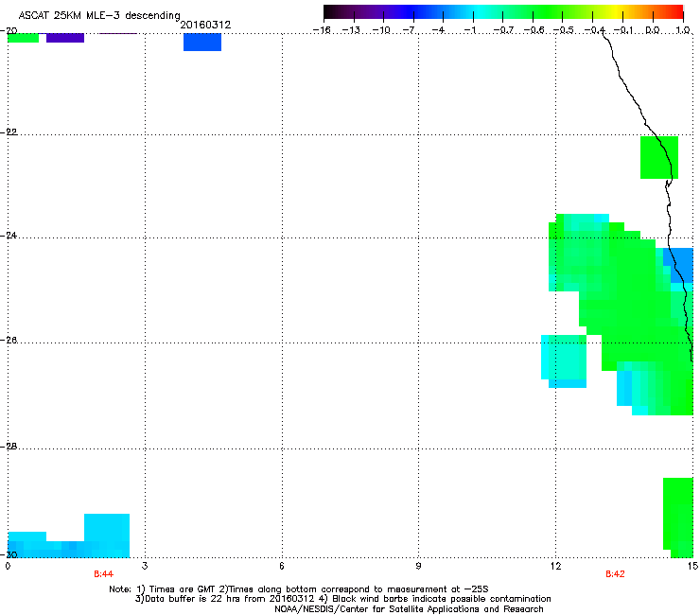Click the -4 label on the color bar
Image resolution: width=700 pixels, height=615 pixels.
point(438,30)
